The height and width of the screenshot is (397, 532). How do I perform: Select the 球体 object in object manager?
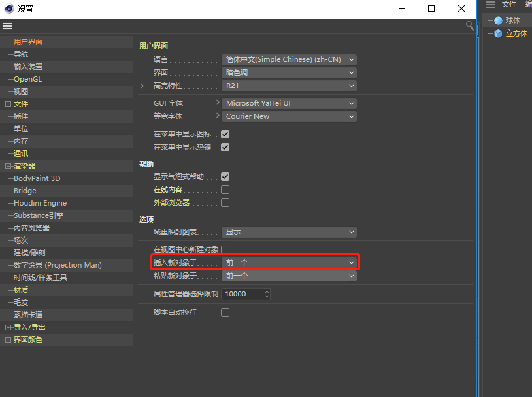coord(512,21)
